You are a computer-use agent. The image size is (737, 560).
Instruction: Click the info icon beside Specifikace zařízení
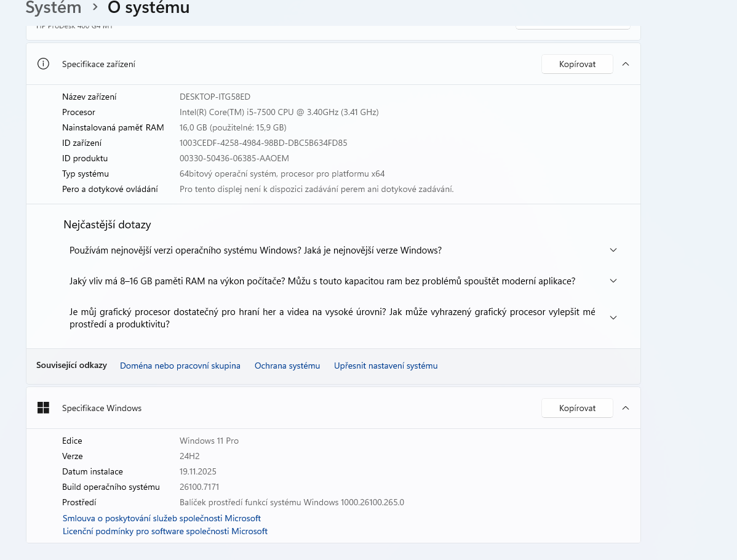43,64
